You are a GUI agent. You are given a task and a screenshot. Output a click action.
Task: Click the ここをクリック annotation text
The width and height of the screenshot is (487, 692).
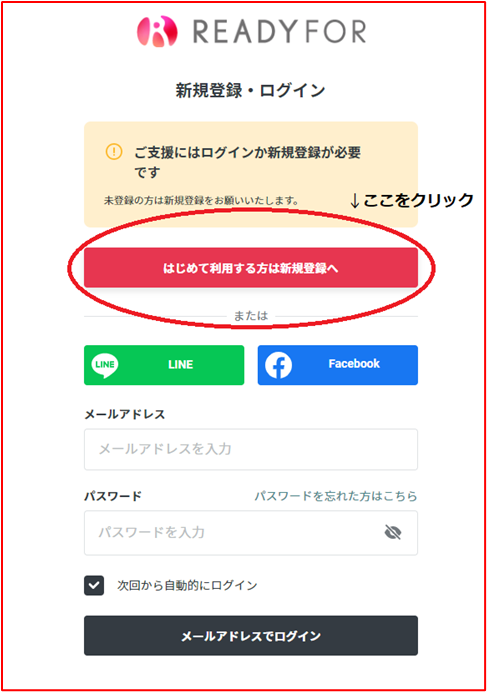tap(418, 200)
